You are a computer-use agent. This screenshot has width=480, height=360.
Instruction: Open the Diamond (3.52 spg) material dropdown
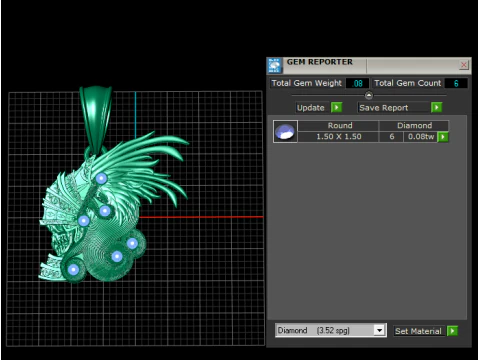point(379,330)
